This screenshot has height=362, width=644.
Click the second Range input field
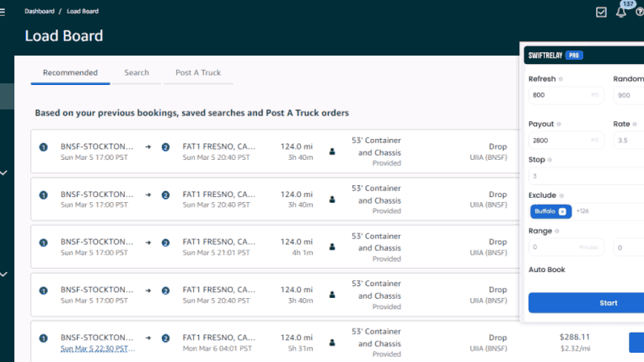pyautogui.click(x=629, y=248)
